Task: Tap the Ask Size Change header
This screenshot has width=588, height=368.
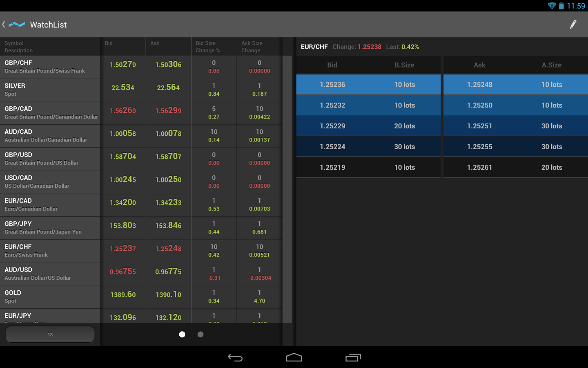Action: coord(260,47)
